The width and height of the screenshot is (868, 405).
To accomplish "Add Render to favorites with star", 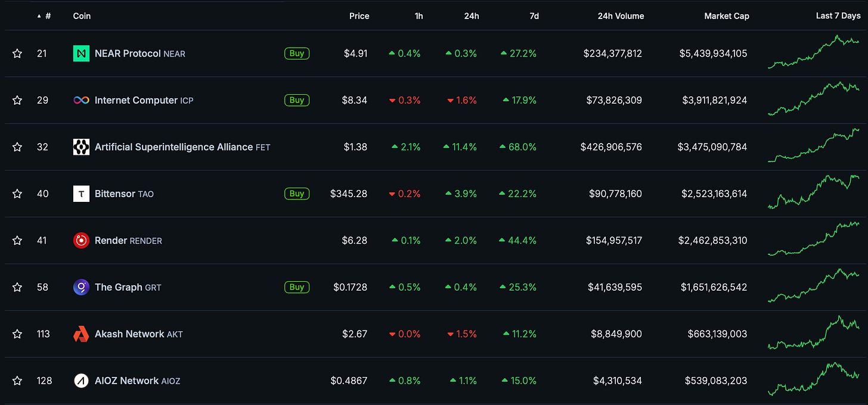I will 17,241.
